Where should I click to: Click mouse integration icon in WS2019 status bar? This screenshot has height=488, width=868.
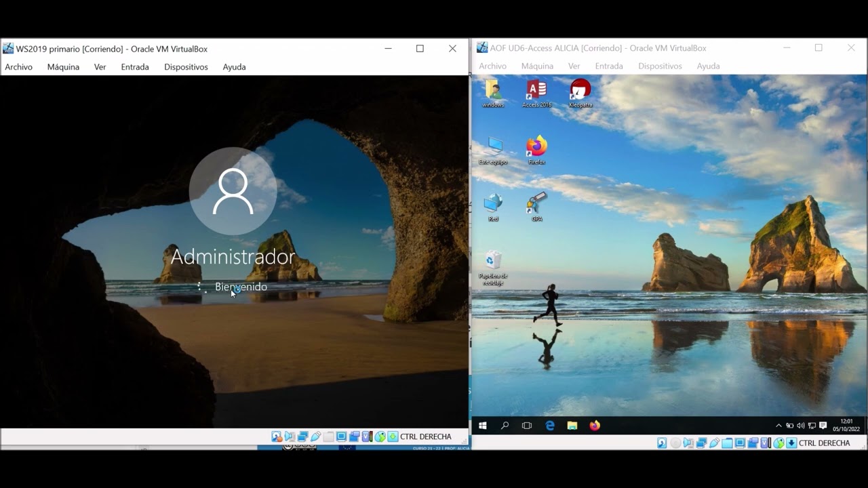[x=380, y=436]
